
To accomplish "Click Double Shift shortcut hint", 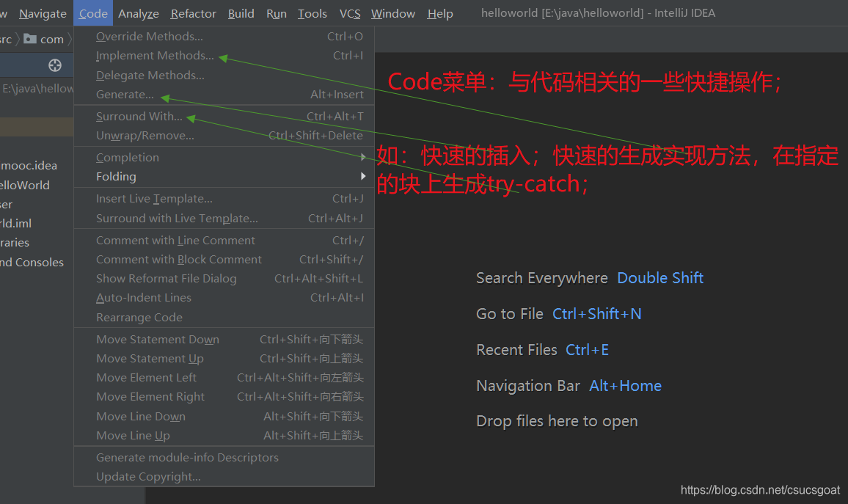I will click(x=659, y=278).
